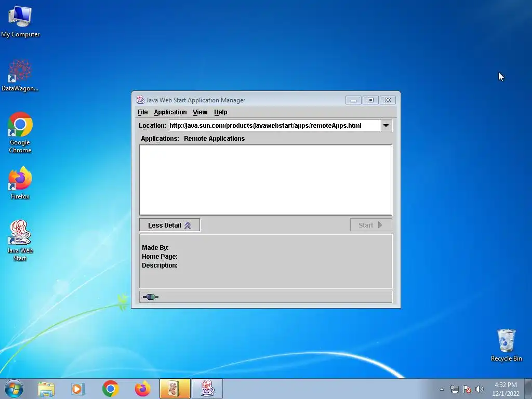Open Windows Explorer from the taskbar
Screen dimensions: 532x399
click(46, 389)
